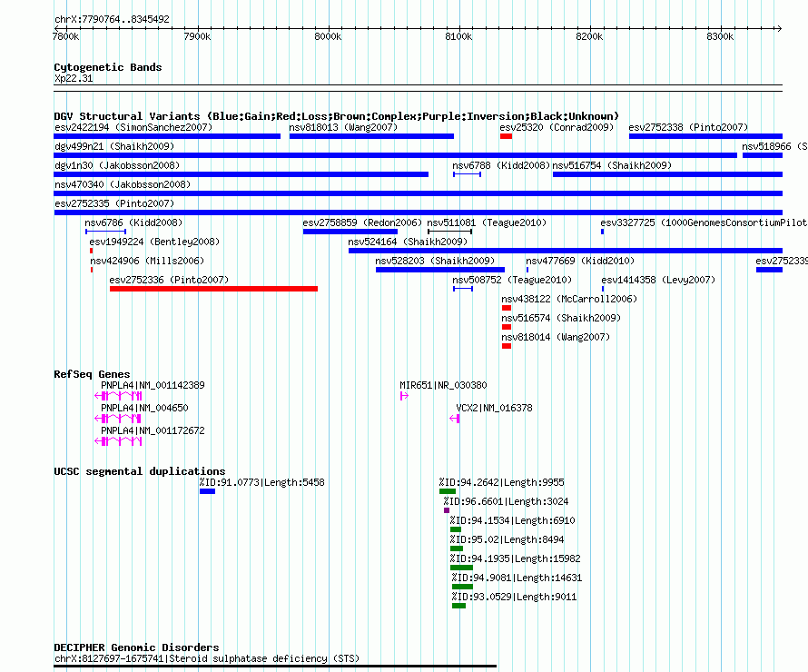
Task: Click the chrX:7790764..8345492 coordinate label
Action: pos(112,19)
